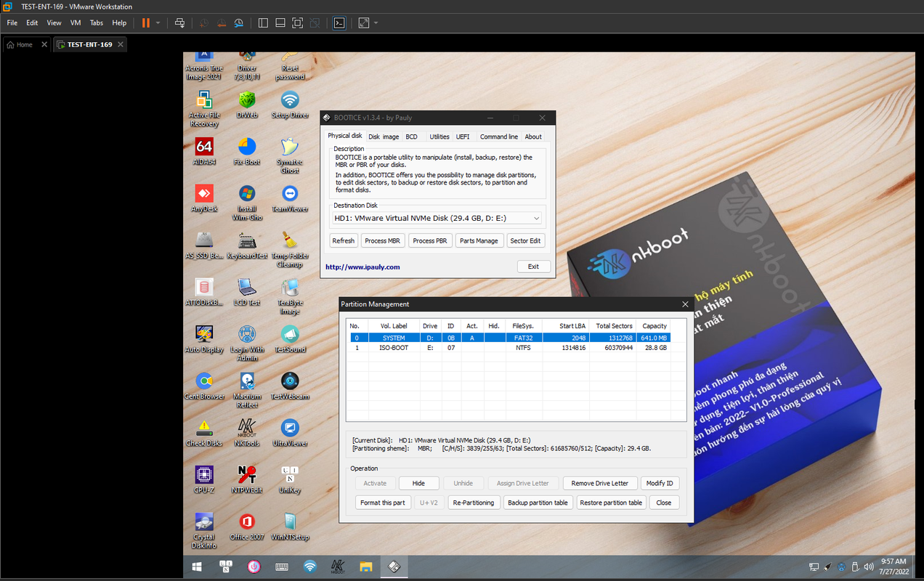Click the Hide partition button

(418, 483)
